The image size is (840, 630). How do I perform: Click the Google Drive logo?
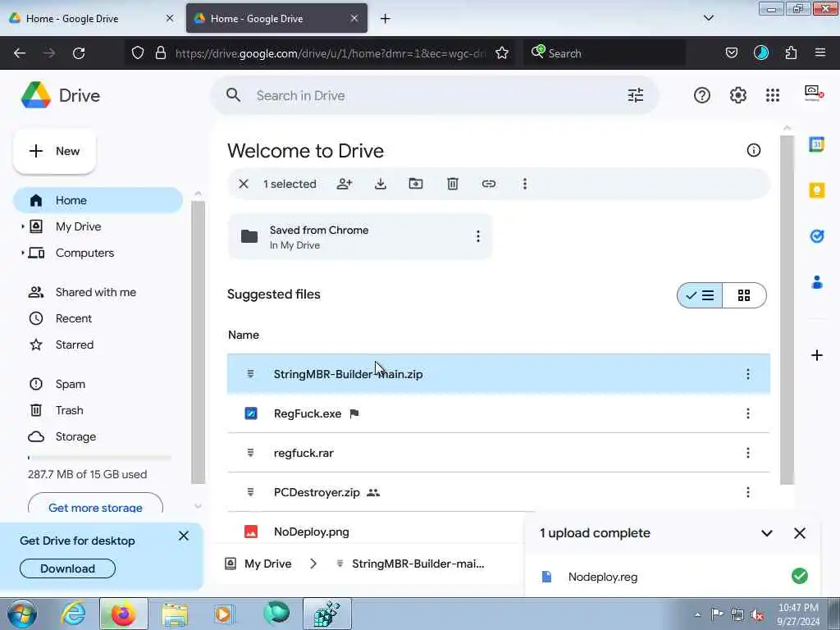(x=35, y=95)
